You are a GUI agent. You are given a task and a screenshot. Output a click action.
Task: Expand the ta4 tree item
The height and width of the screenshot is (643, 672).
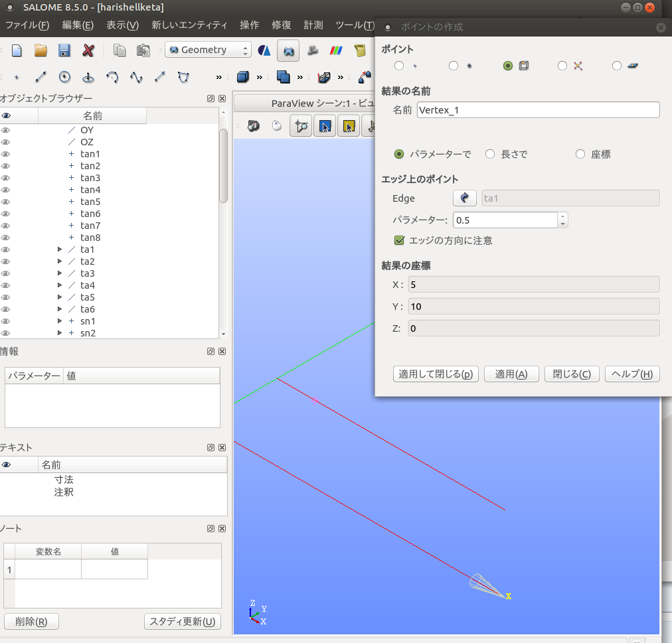60,285
